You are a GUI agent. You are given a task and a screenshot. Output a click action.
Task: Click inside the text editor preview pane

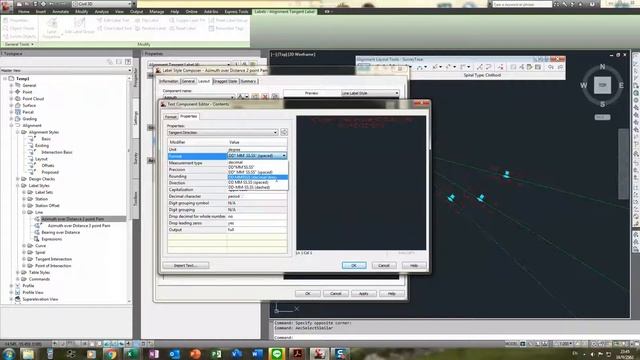pyautogui.click(x=361, y=183)
